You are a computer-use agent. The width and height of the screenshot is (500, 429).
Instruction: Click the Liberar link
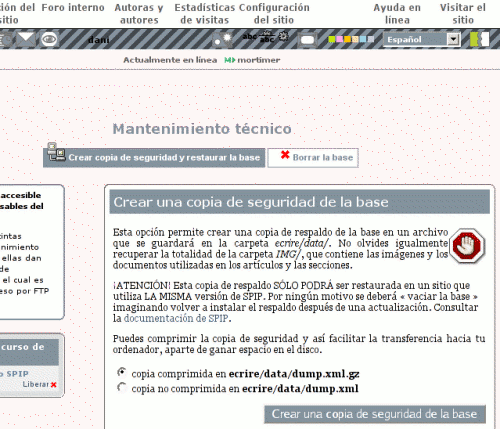36,384
